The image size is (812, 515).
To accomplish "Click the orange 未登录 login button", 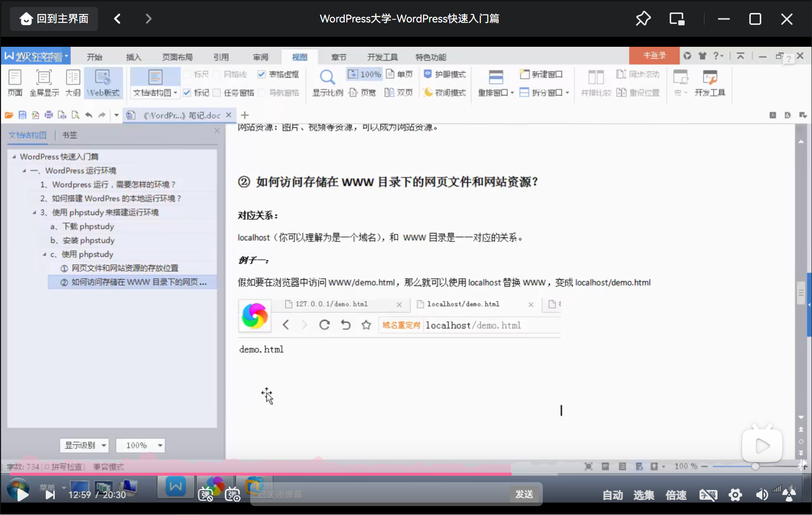I will 654,56.
